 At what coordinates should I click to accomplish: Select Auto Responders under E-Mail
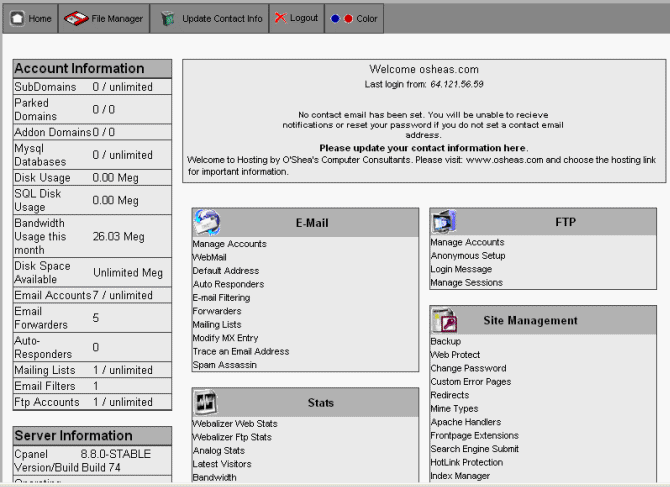(228, 284)
